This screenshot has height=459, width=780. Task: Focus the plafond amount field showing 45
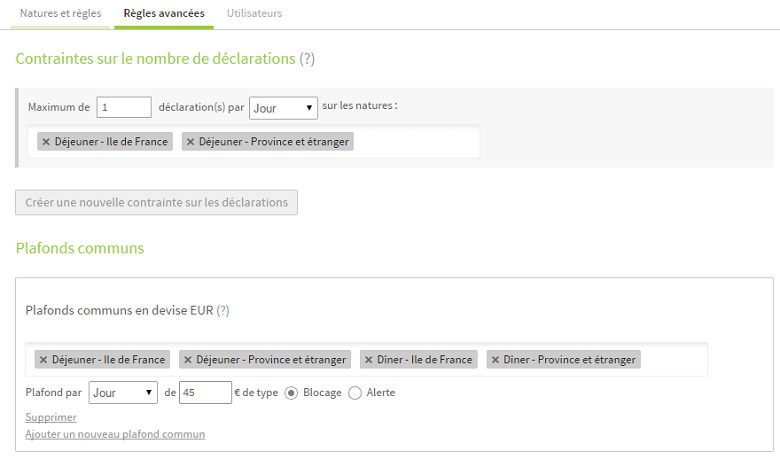coord(205,392)
